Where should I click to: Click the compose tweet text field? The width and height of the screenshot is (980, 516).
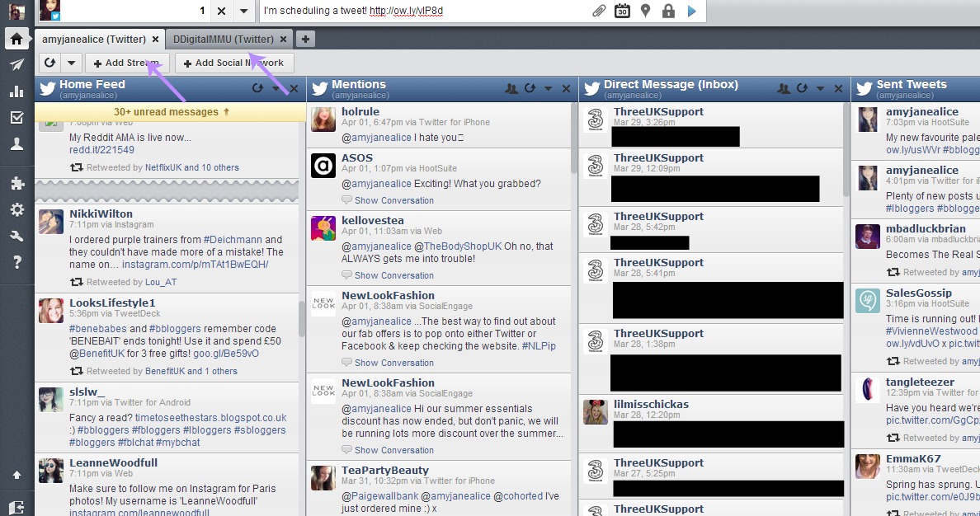(x=425, y=11)
